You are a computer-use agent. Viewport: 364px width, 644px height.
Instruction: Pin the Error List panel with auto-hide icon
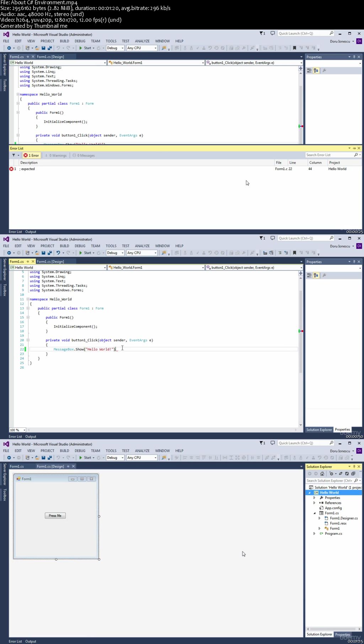(354, 148)
